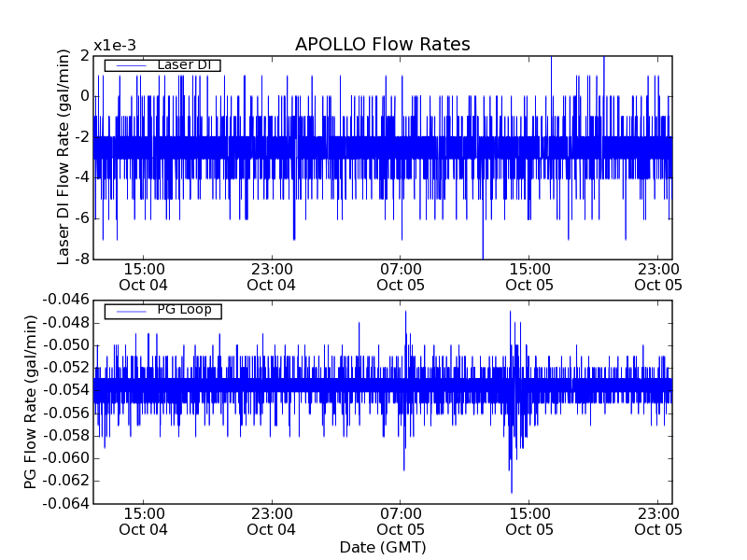
Task: Click "07:00 Oct 05" under the Laser DI plot
Action: tap(401, 277)
